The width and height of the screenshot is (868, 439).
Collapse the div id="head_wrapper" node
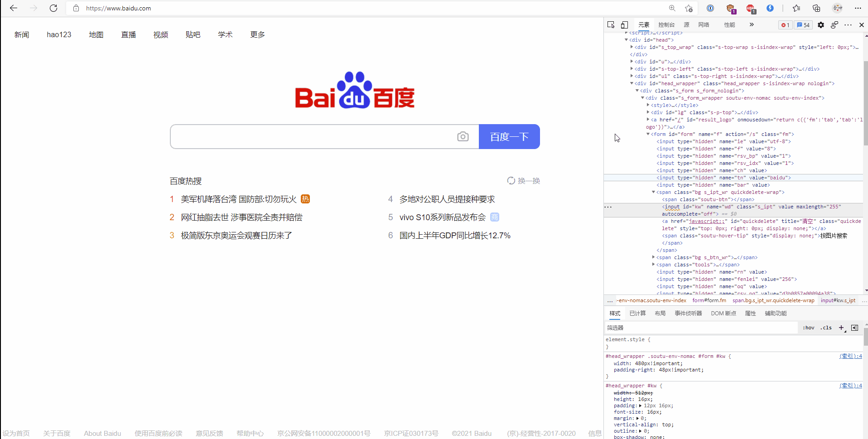coord(632,83)
